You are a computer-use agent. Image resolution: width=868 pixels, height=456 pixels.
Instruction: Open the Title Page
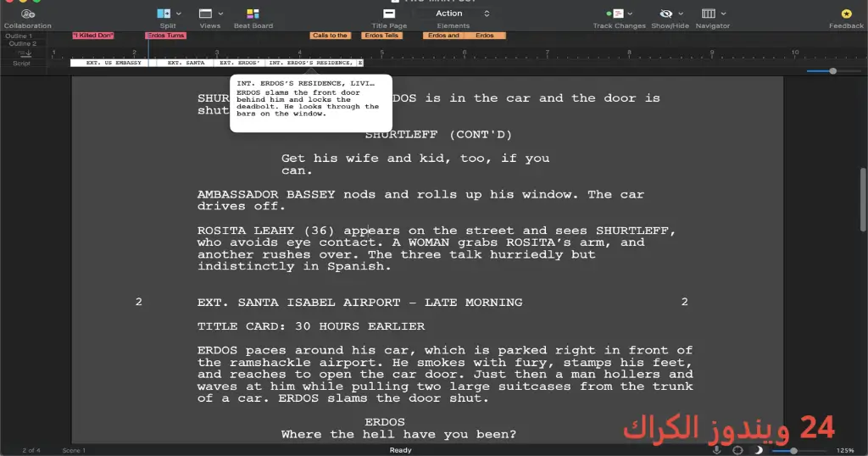(x=389, y=19)
